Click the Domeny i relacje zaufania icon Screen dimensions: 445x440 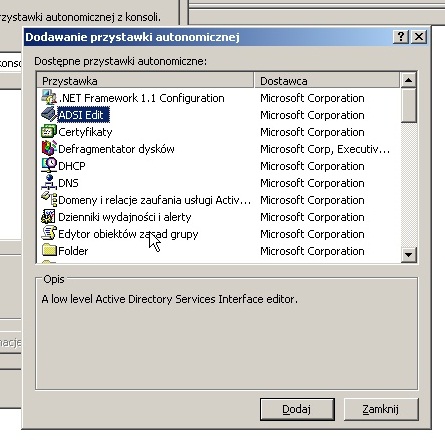pos(49,200)
